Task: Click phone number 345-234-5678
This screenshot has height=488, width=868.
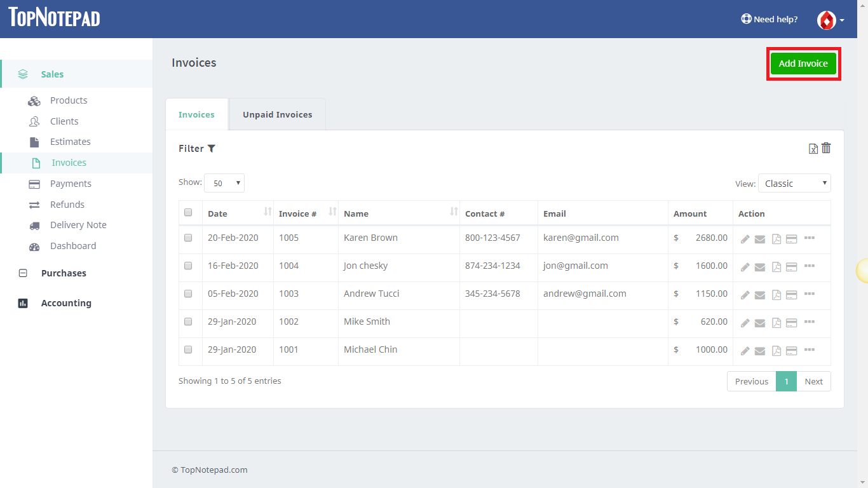Action: coord(492,294)
